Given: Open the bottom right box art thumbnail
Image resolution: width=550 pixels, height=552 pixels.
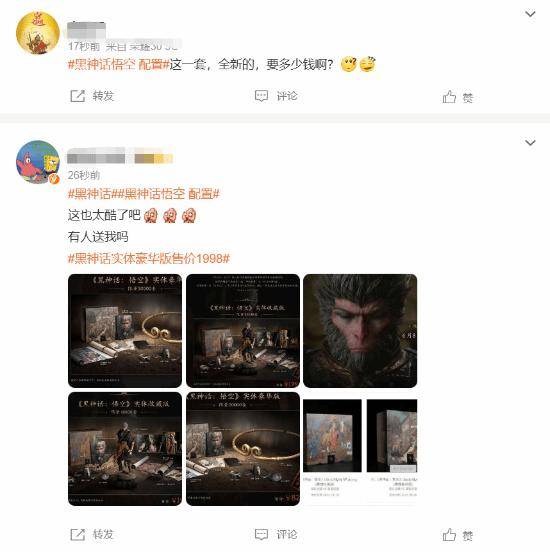Looking at the screenshot, I should 360,449.
